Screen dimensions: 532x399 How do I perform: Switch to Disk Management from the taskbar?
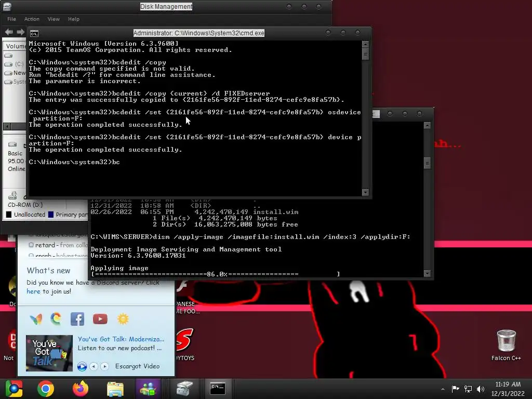184,389
